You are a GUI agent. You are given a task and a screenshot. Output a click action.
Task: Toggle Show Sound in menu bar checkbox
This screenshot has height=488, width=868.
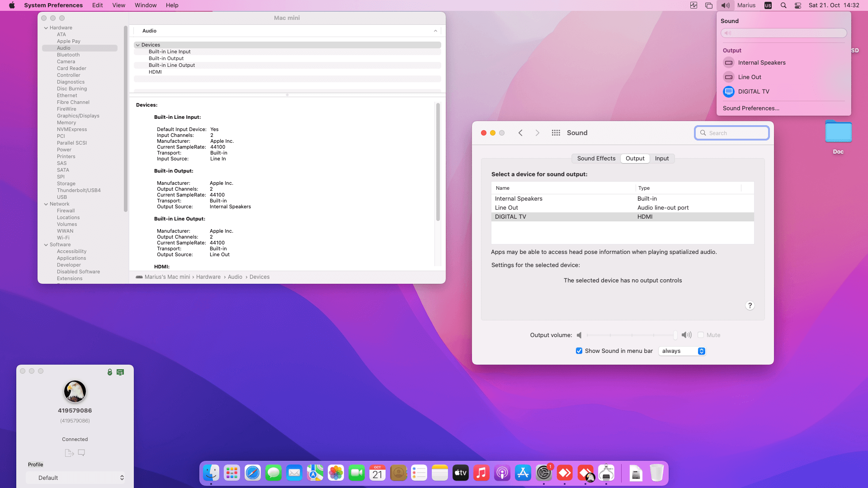pos(579,351)
